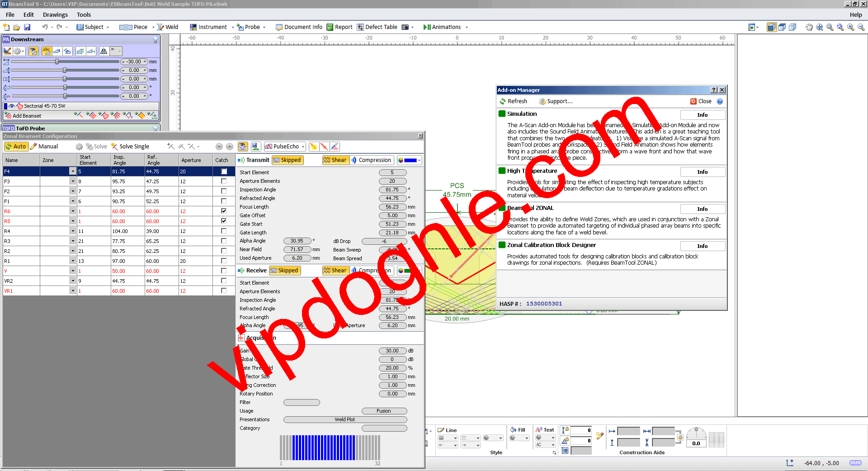Image resolution: width=868 pixels, height=471 pixels.
Task: Check the Catch box for row F4
Action: tap(224, 171)
